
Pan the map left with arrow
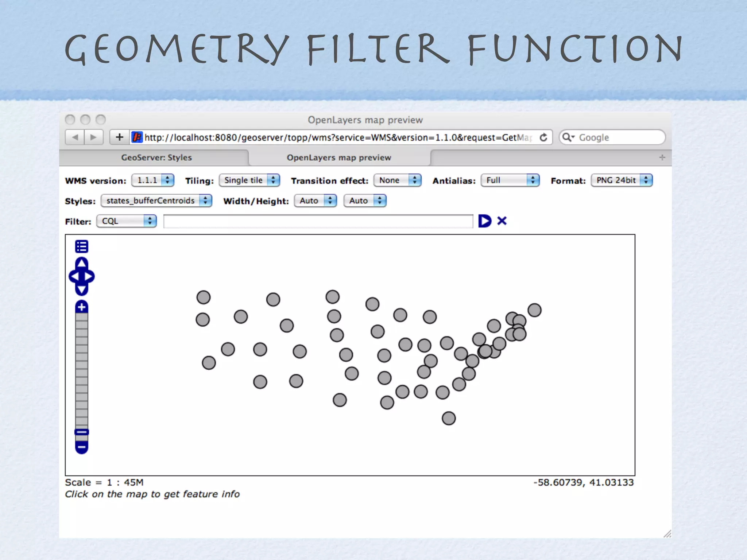click(x=74, y=277)
